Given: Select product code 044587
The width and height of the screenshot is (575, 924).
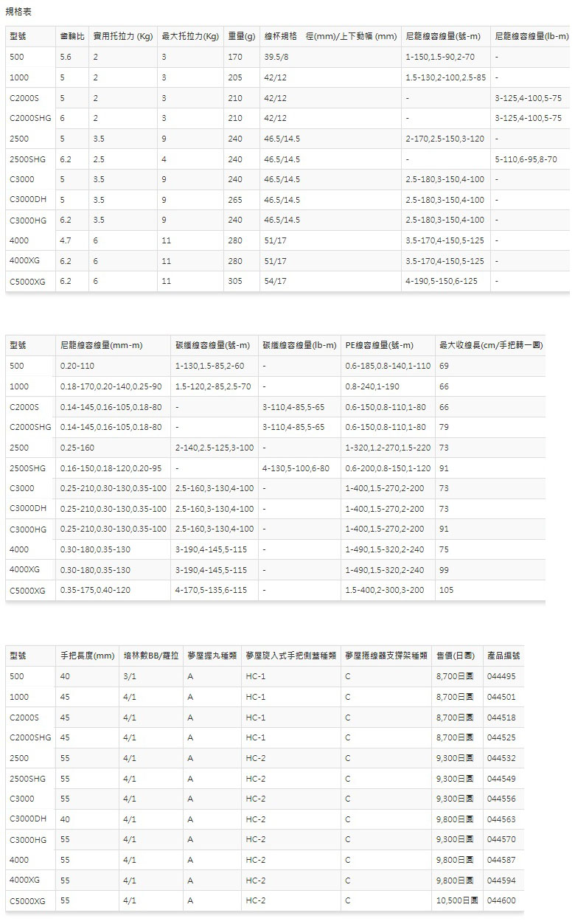Looking at the screenshot, I should pos(501,859).
